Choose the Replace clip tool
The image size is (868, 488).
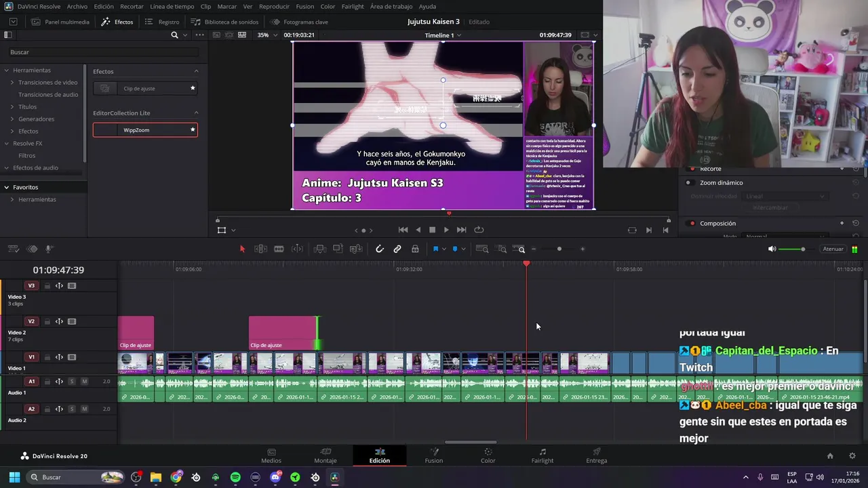[x=356, y=249]
